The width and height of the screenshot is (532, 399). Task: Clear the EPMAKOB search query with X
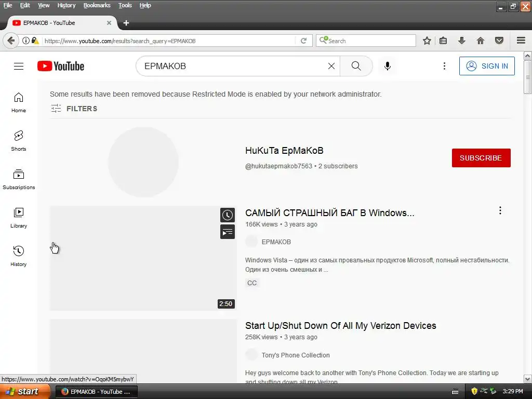click(x=331, y=66)
